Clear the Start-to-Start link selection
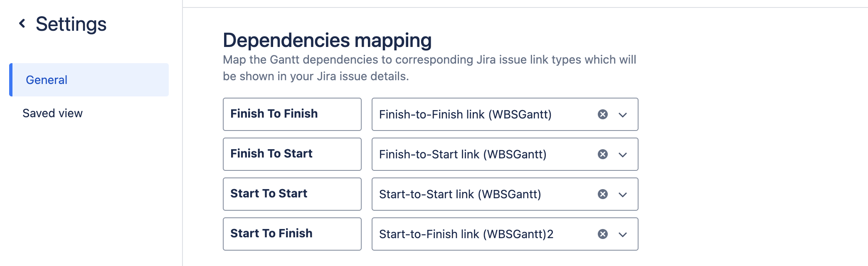Image resolution: width=868 pixels, height=266 pixels. coord(602,194)
